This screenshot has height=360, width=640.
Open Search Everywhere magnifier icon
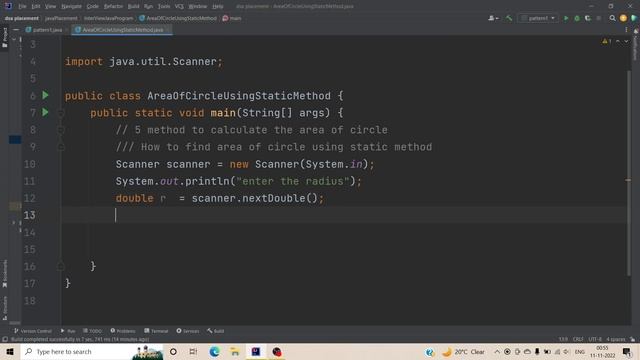(x=612, y=18)
